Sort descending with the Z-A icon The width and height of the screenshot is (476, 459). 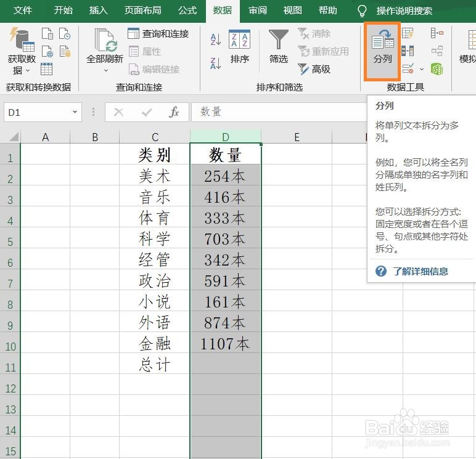click(216, 63)
